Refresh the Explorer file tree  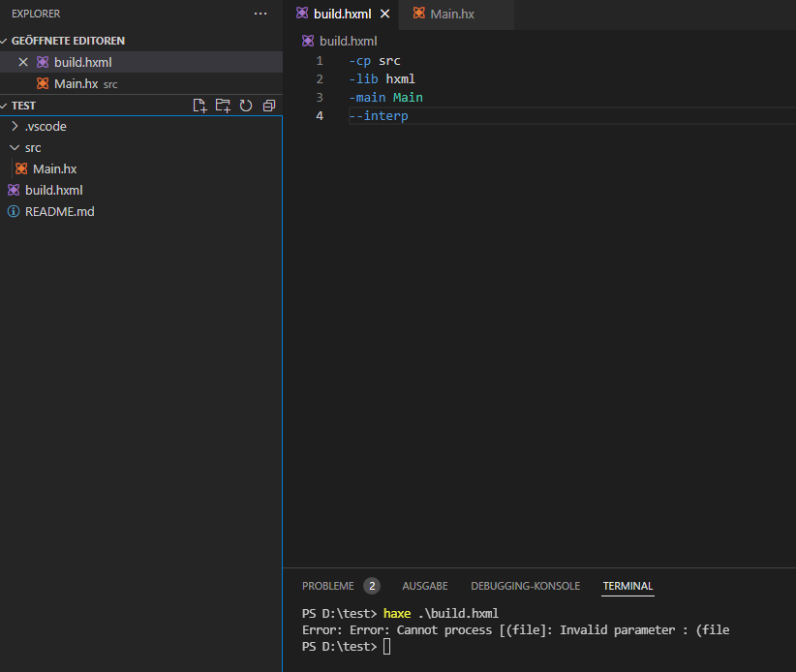246,106
